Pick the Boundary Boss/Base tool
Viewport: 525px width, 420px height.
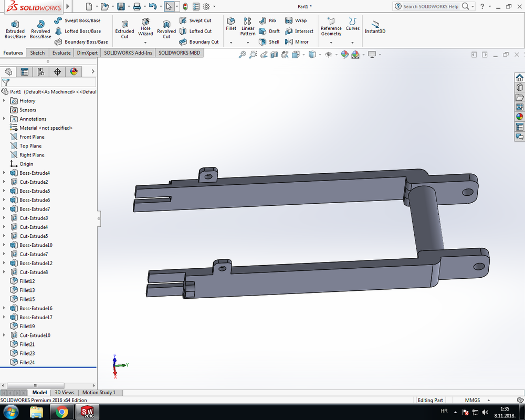click(81, 42)
